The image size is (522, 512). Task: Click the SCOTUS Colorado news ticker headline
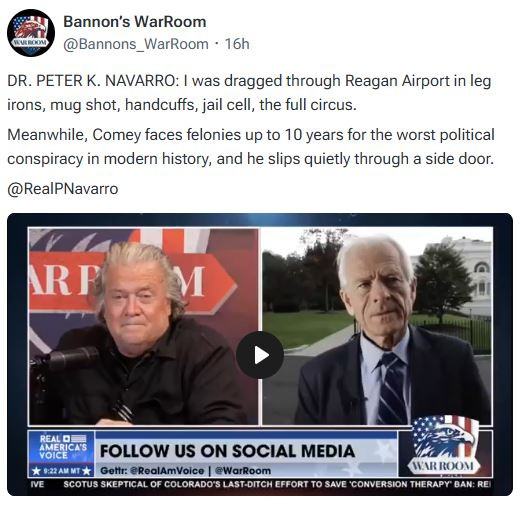(277, 484)
